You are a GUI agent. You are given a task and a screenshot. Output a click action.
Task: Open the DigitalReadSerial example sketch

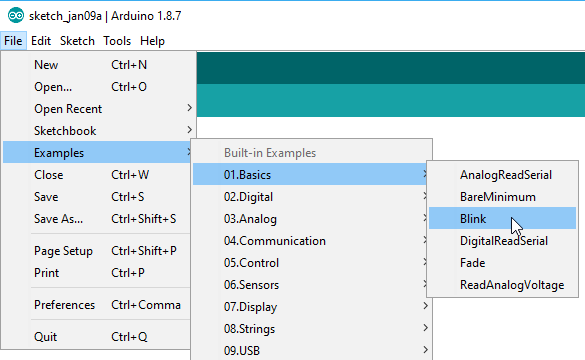503,241
